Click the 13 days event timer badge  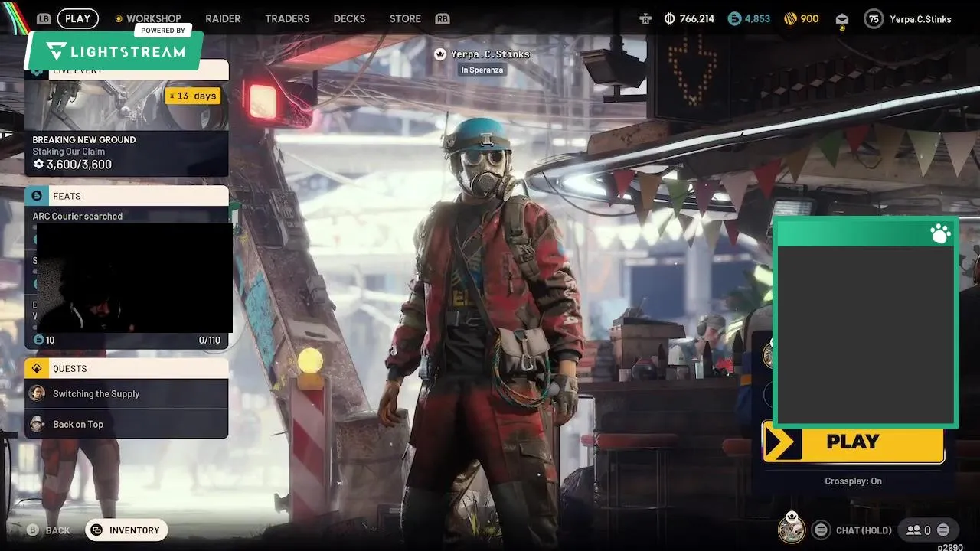(194, 96)
